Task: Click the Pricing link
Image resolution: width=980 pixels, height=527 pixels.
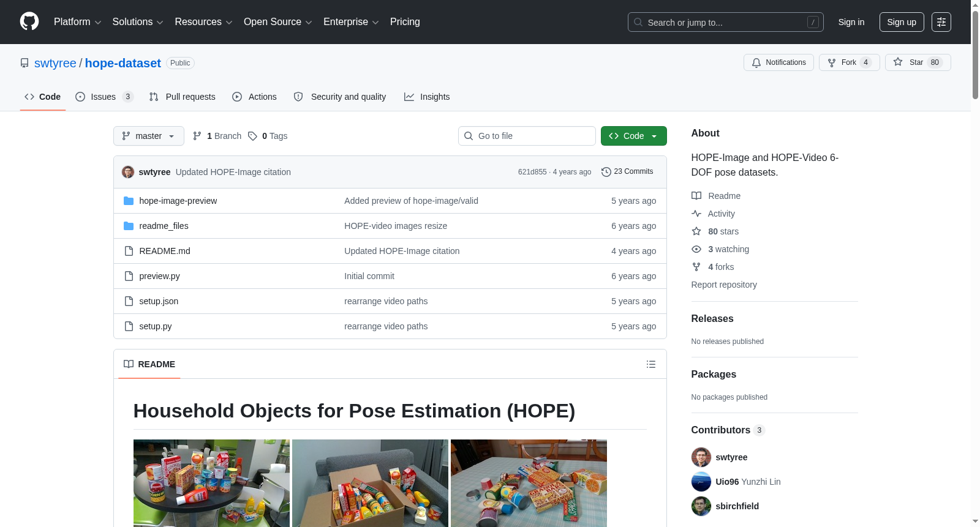Action: [405, 22]
